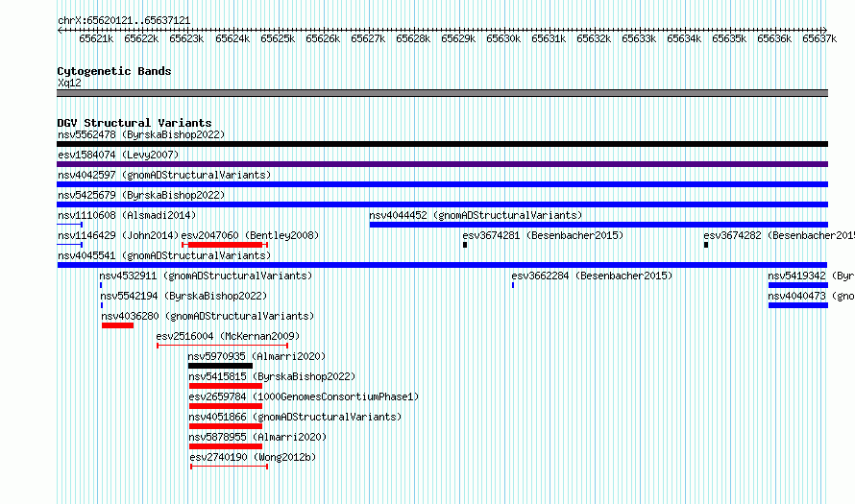This screenshot has width=855, height=504.
Task: Select the red nsv5415815 variant bar
Action: pyautogui.click(x=226, y=386)
